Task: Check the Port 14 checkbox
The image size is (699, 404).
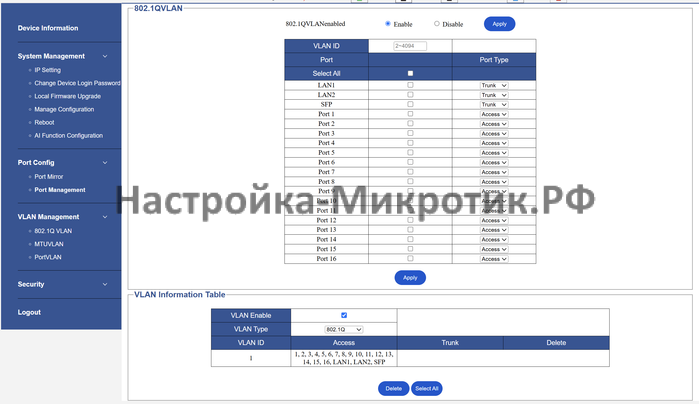Action: click(x=410, y=239)
